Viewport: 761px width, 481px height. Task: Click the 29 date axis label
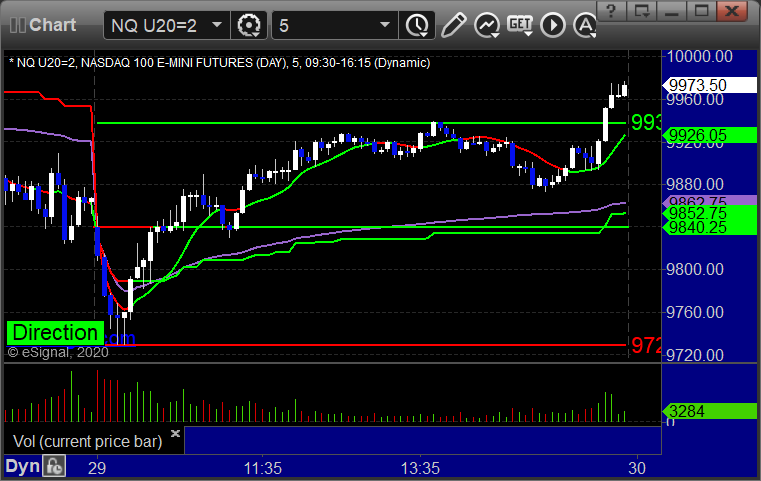point(97,468)
